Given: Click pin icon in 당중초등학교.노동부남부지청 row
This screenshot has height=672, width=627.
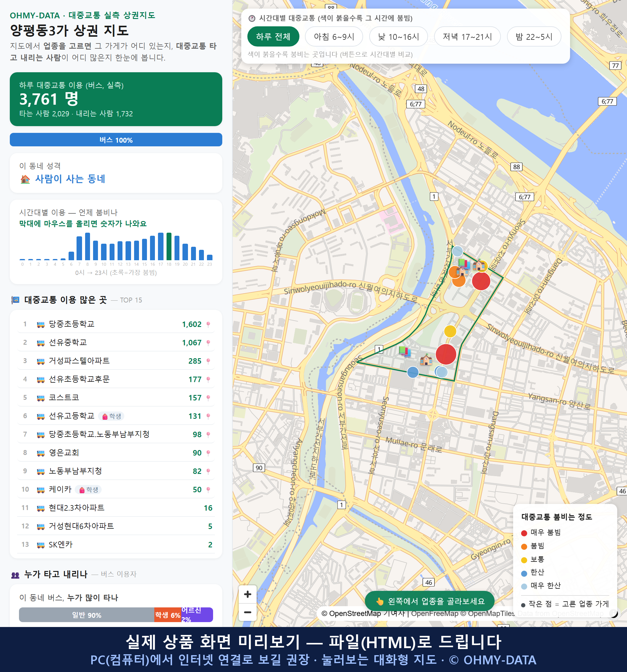Looking at the screenshot, I should point(208,434).
